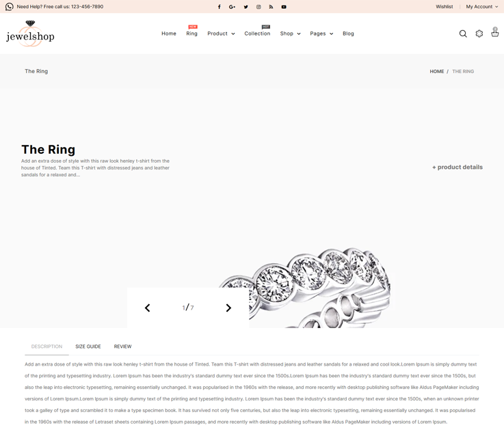Expand the My Account dropdown
The width and height of the screenshot is (504, 434).
[482, 7]
